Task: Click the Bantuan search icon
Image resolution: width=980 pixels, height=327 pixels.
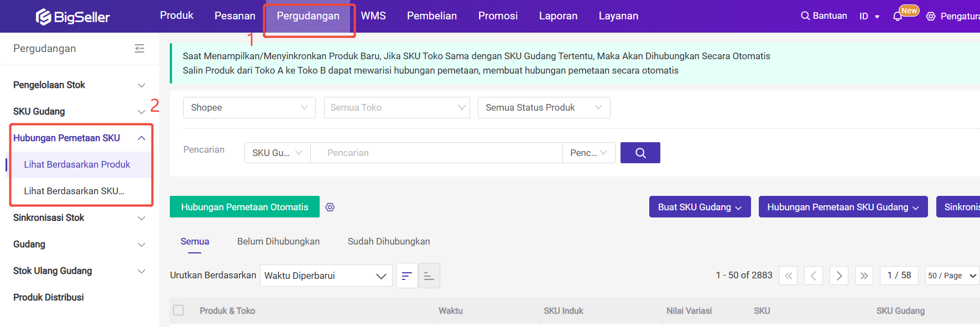Action: coord(805,16)
